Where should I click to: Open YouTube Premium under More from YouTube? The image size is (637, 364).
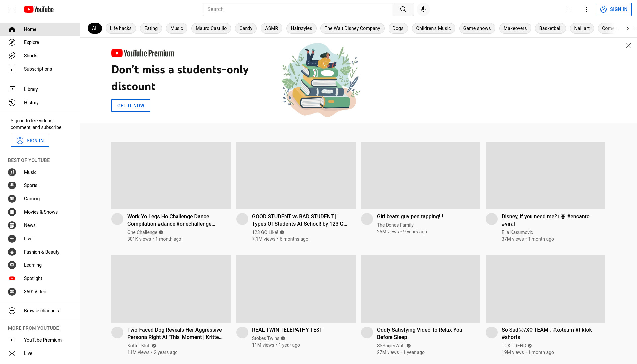pos(40,340)
